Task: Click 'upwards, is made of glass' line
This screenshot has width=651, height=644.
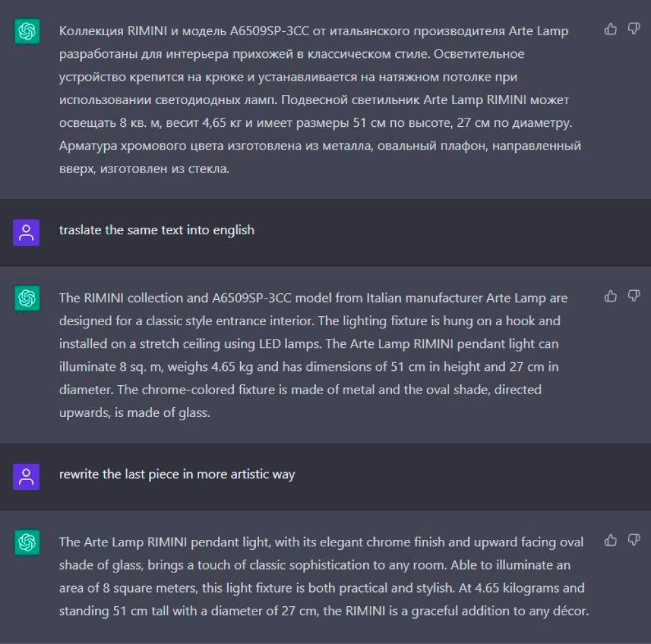Action: click(x=135, y=413)
